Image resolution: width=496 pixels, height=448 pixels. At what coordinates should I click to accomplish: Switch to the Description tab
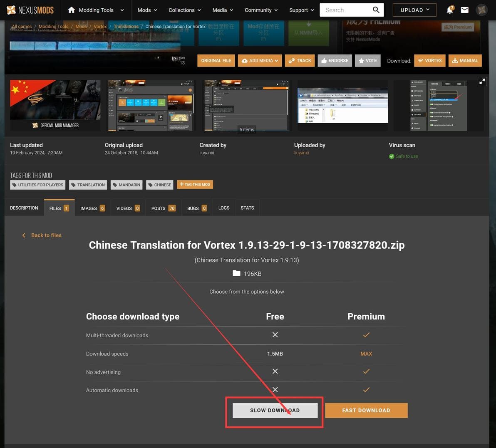(24, 208)
